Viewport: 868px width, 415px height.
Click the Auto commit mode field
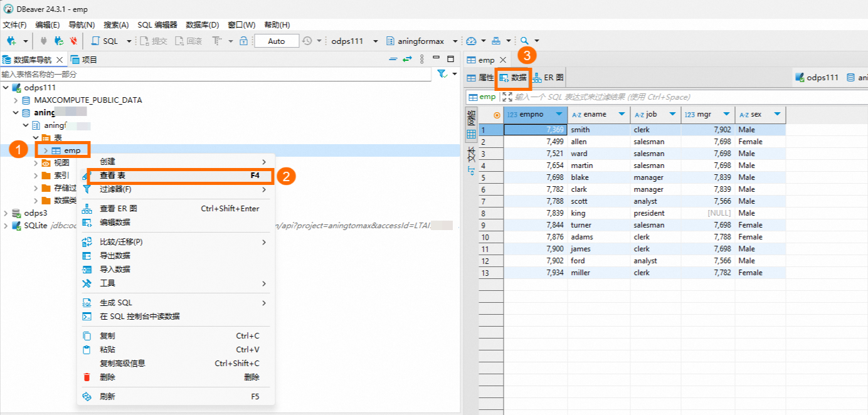[x=276, y=41]
